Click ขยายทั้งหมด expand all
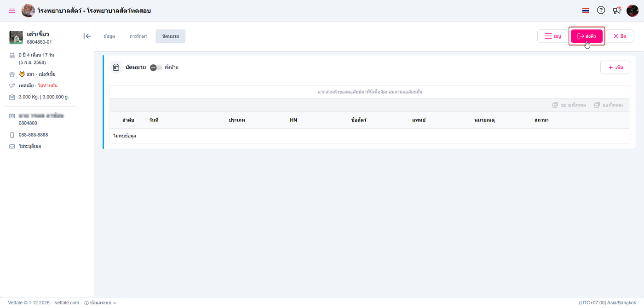Viewport: 644px width, 308px height. click(569, 105)
